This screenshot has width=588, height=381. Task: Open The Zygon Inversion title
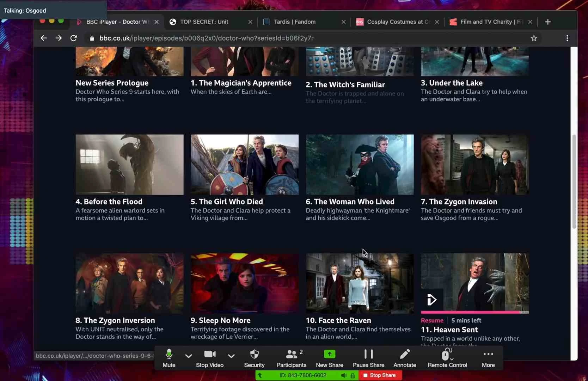point(115,320)
